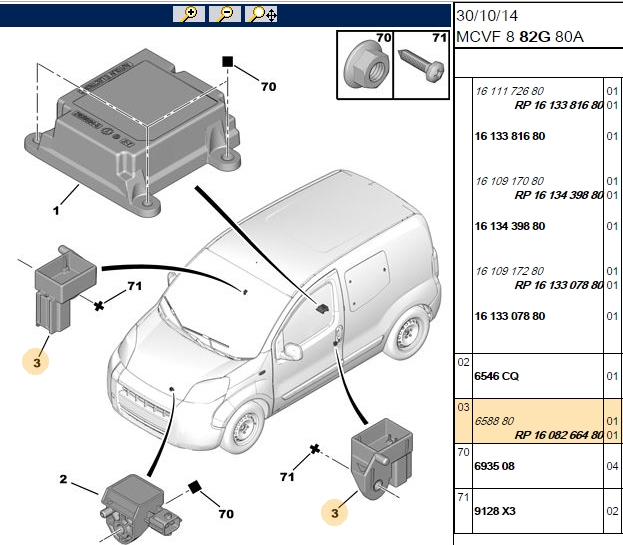The width and height of the screenshot is (623, 545).
Task: Click highlighted label 3 beside the left sensor
Action: [x=36, y=362]
